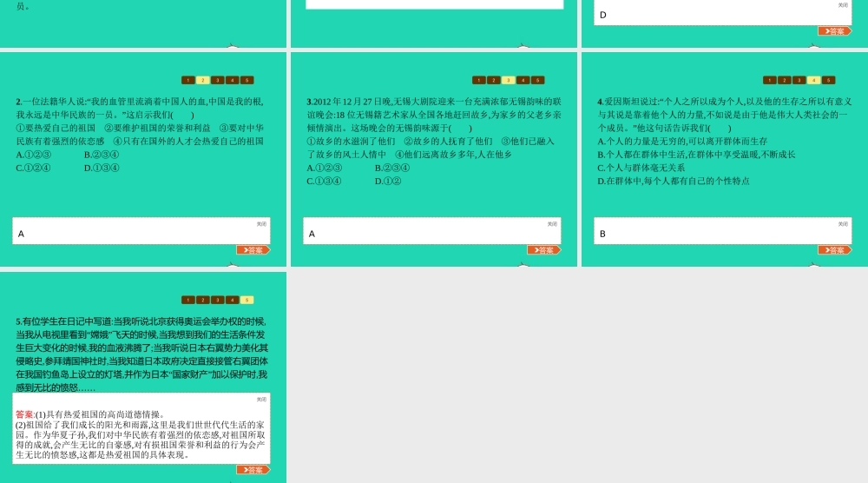This screenshot has width=868, height=483.
Task: Click page button 4 on question 3 slide
Action: pyautogui.click(x=523, y=80)
